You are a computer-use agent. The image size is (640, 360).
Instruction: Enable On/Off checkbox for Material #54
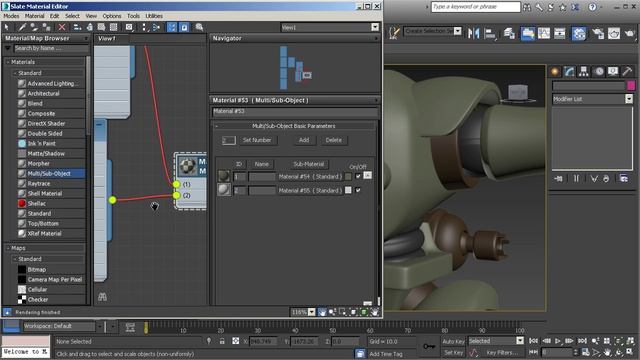pos(358,176)
